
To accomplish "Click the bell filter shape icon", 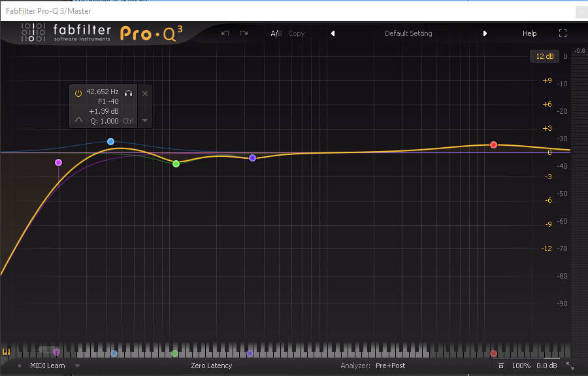I will pos(78,120).
